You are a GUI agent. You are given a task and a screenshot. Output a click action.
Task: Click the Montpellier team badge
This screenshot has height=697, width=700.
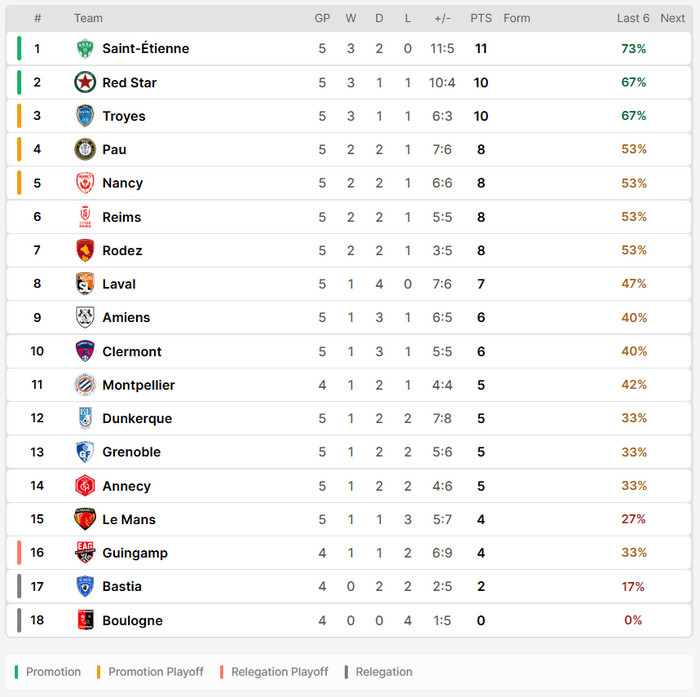pyautogui.click(x=85, y=385)
